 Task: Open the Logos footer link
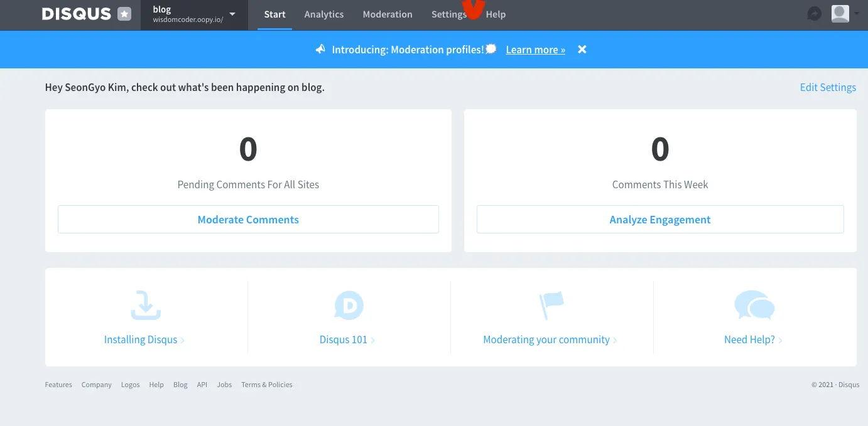pyautogui.click(x=131, y=385)
